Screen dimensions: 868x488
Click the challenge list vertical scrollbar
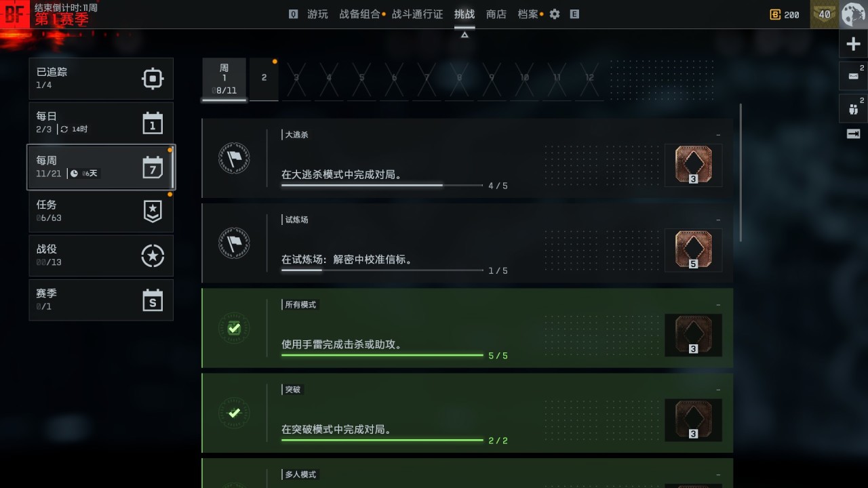click(741, 172)
